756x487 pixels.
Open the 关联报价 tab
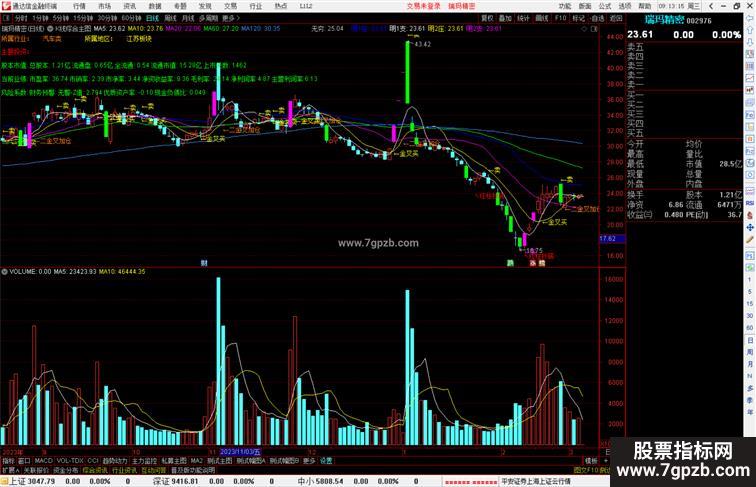point(36,470)
